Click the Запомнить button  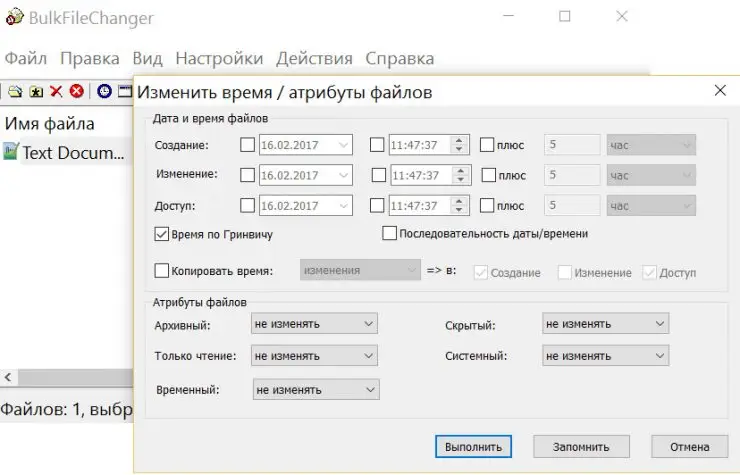tap(581, 447)
